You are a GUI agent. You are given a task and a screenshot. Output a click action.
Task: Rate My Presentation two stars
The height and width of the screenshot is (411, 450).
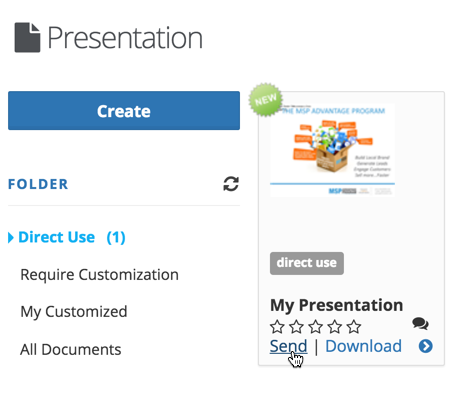pos(296,327)
